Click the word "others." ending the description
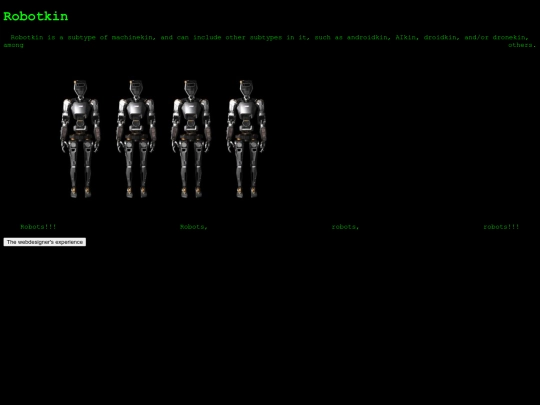This screenshot has height=405, width=540. tap(522, 45)
